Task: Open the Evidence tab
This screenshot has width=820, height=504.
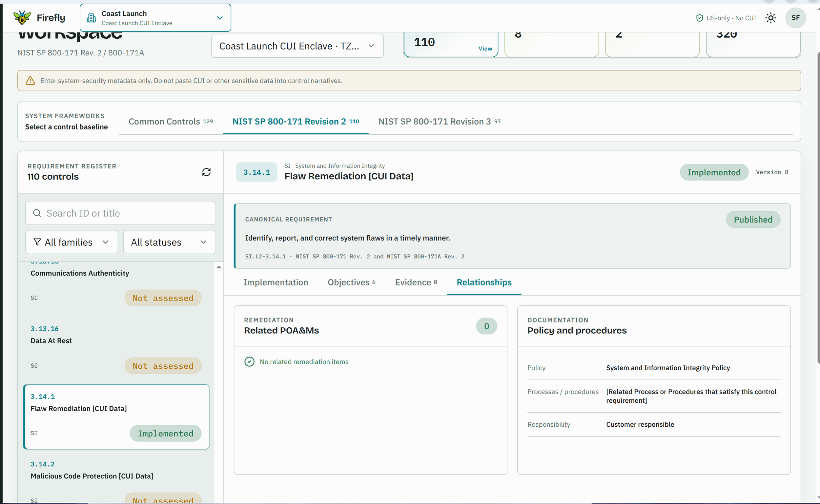Action: point(416,282)
